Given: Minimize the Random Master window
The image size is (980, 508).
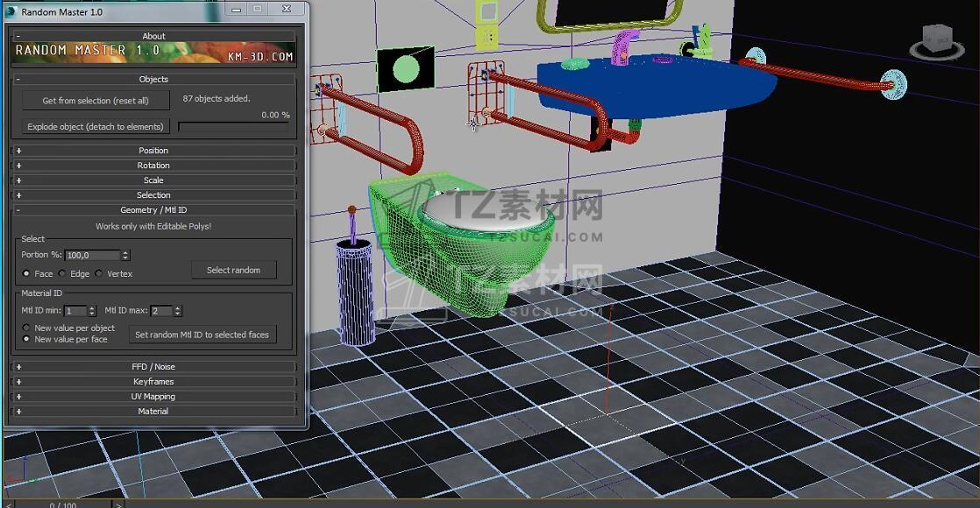Looking at the screenshot, I should (237, 10).
